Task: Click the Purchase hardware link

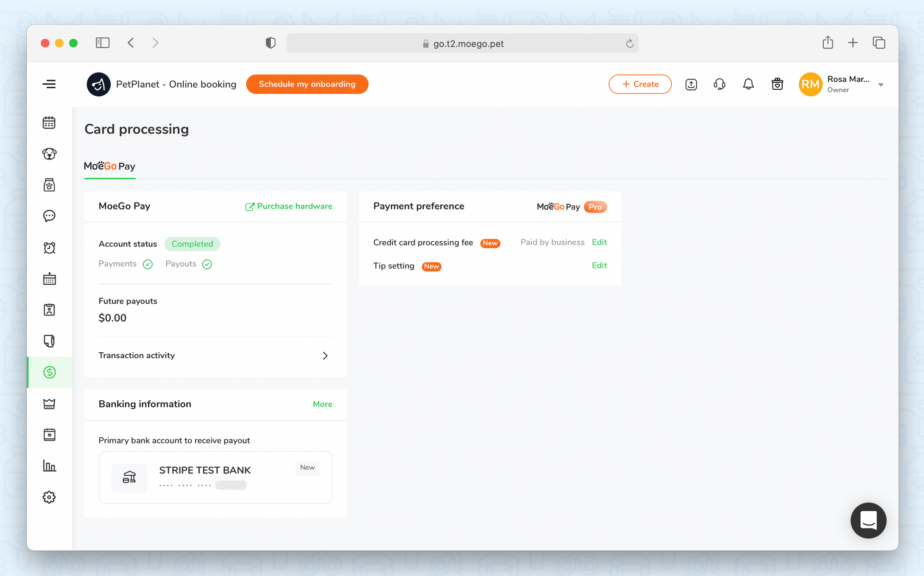Action: click(x=289, y=206)
